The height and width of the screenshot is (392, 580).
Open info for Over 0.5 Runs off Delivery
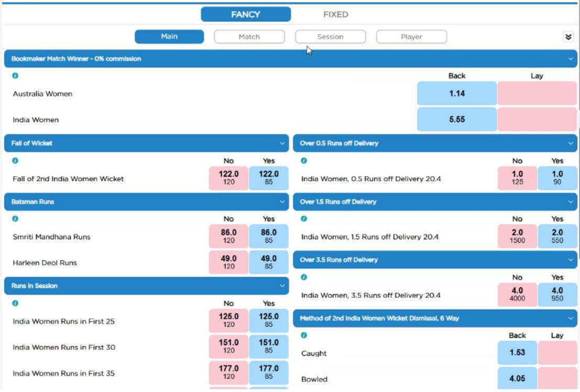303,161
